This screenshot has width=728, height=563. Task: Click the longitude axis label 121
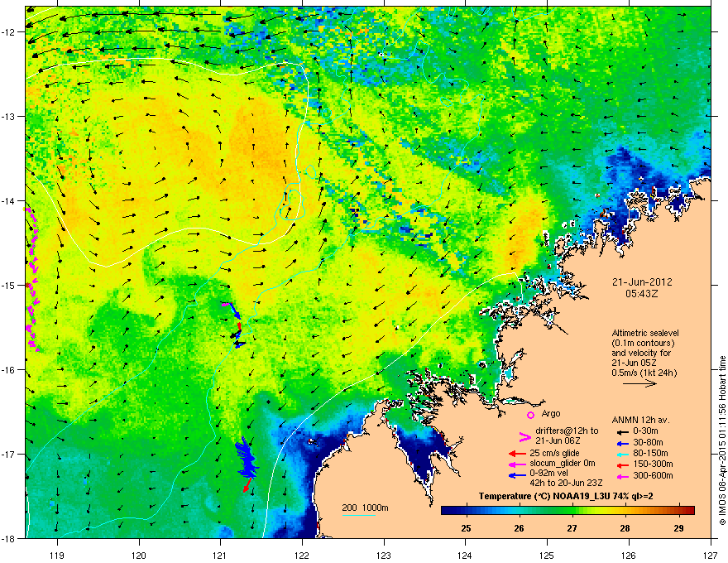point(220,556)
